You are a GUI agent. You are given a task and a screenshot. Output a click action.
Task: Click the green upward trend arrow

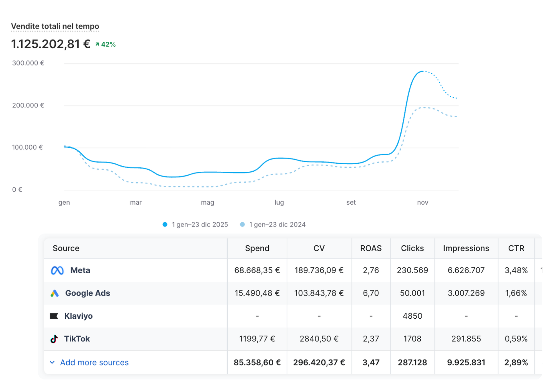pos(97,44)
